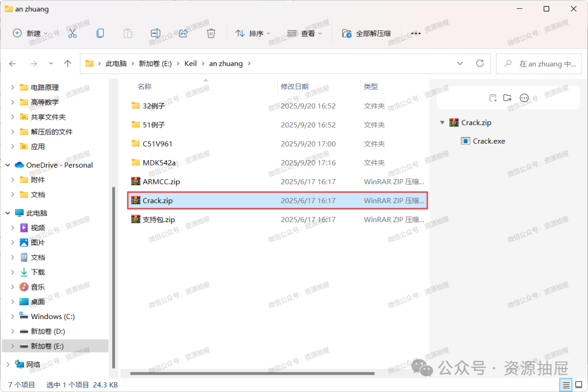Sort by 修改日期 column header
Viewport: 588px width, 392px height.
[295, 87]
